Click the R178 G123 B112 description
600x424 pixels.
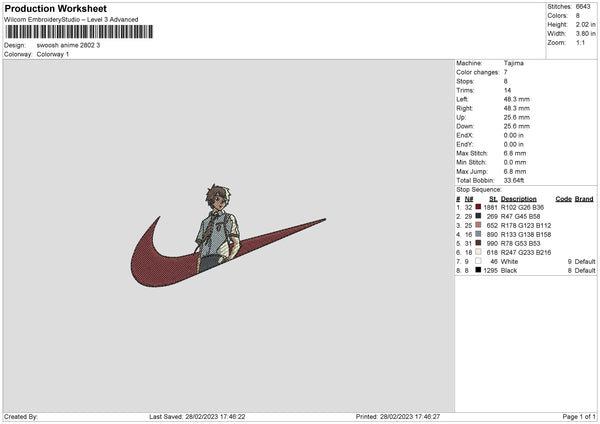pos(526,225)
